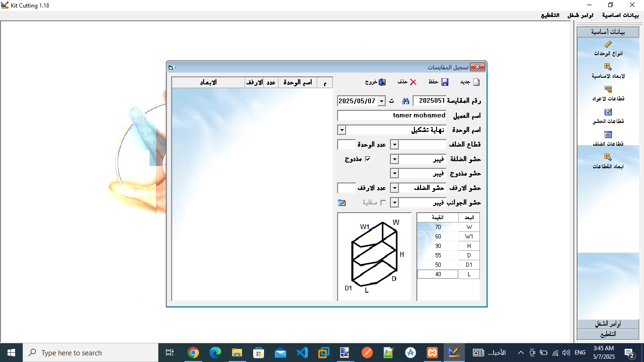
Task: Click the خروج (Exit) door icon
Action: click(382, 82)
